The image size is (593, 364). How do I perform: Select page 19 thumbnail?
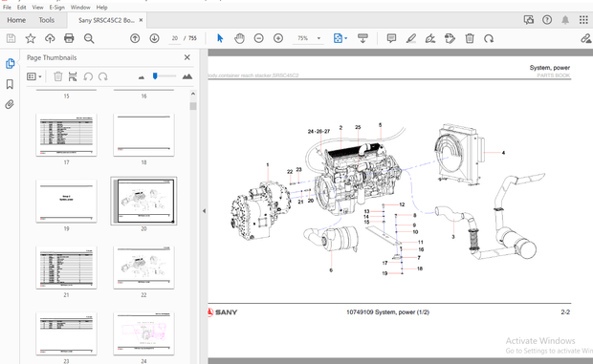click(66, 201)
